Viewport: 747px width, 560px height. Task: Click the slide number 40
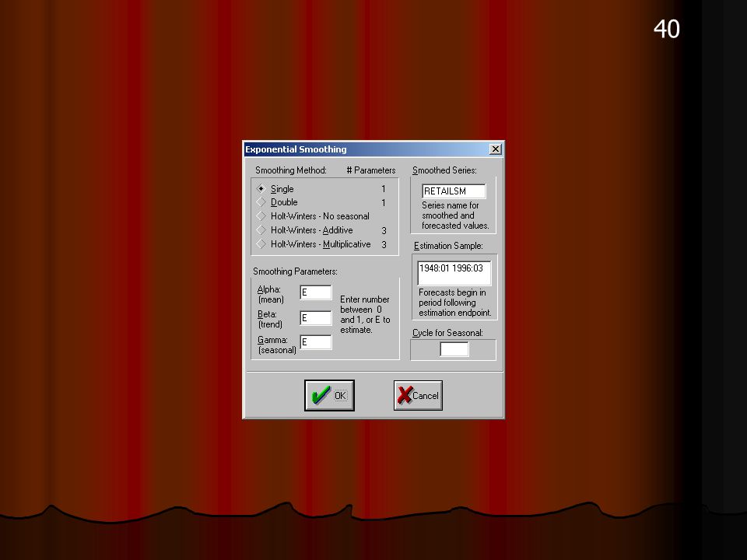tap(667, 29)
